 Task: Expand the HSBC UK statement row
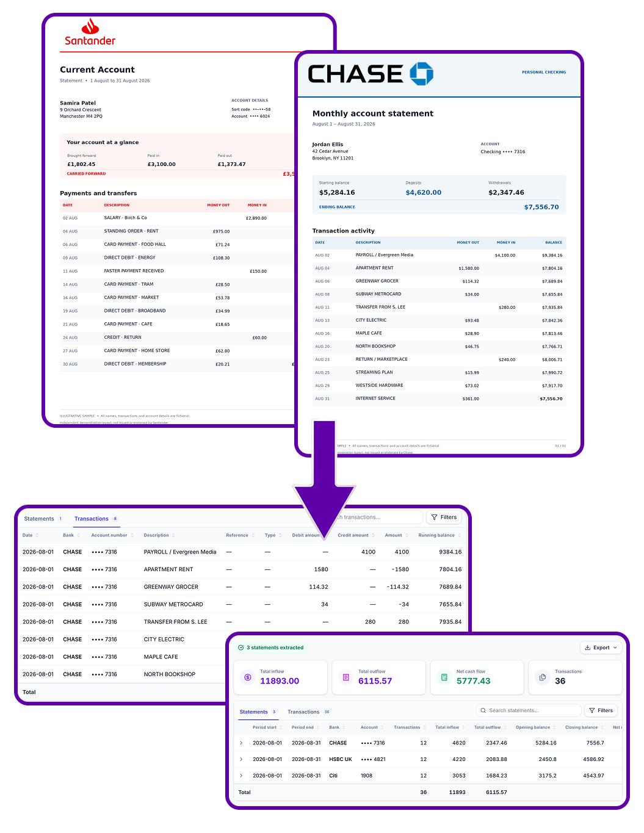click(x=241, y=759)
